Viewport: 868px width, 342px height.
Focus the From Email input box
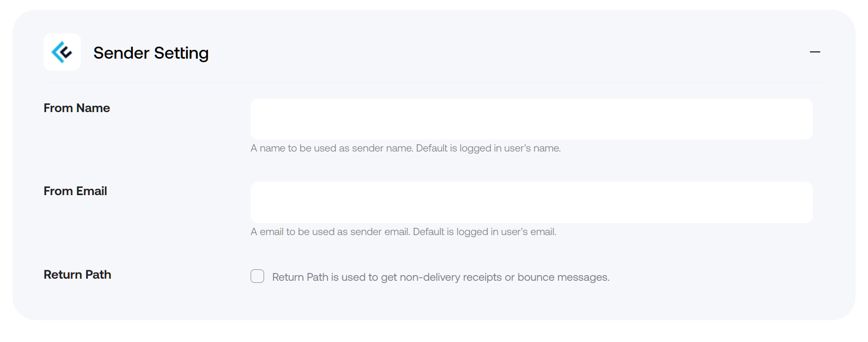[x=531, y=202]
